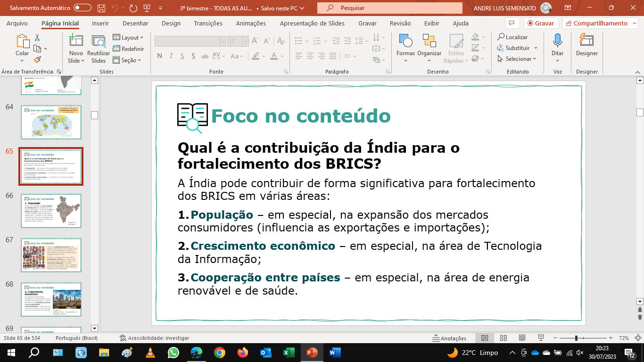644x362 pixels.
Task: Align text left in paragraph group
Action: (298, 56)
